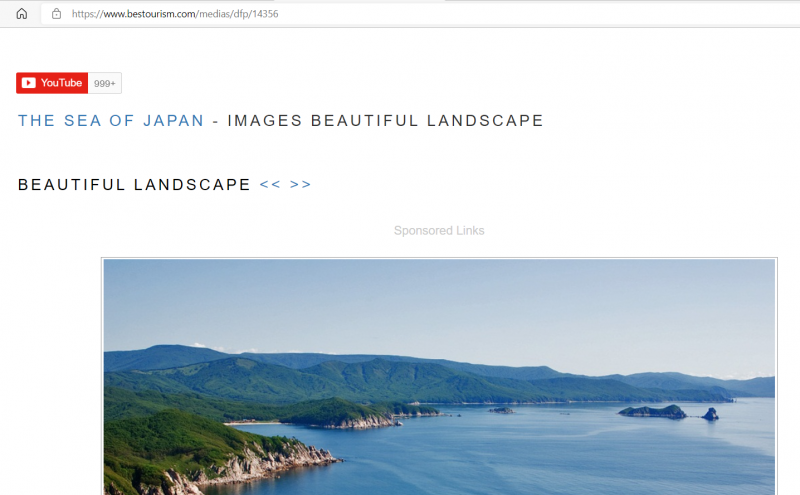800x495 pixels.
Task: Click the white rocky cliffs in the photo
Action: [270, 463]
